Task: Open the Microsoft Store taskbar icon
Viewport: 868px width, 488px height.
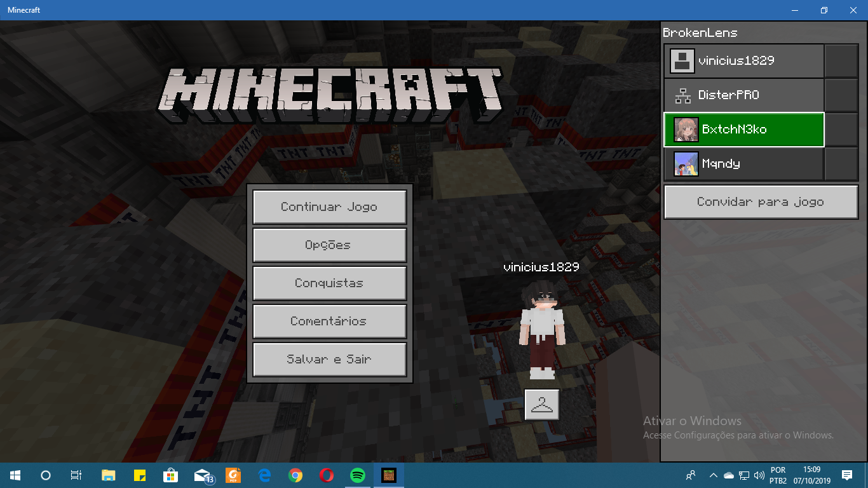Action: click(170, 475)
